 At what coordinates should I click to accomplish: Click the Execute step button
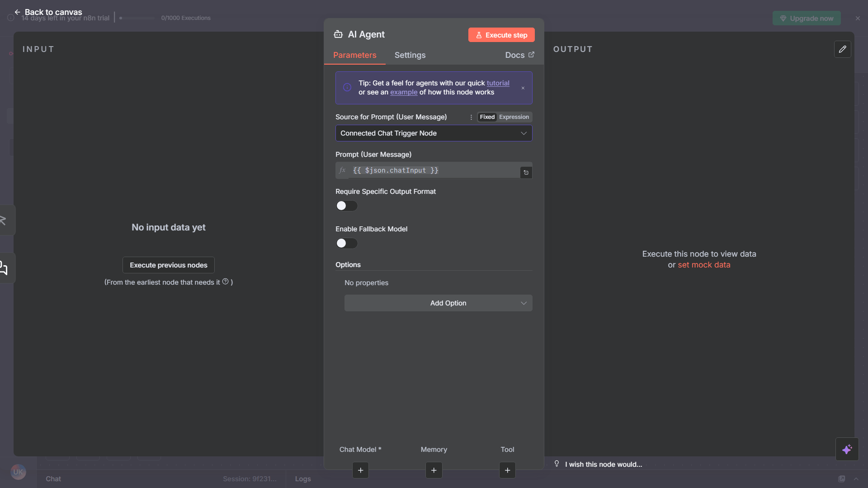[501, 35]
